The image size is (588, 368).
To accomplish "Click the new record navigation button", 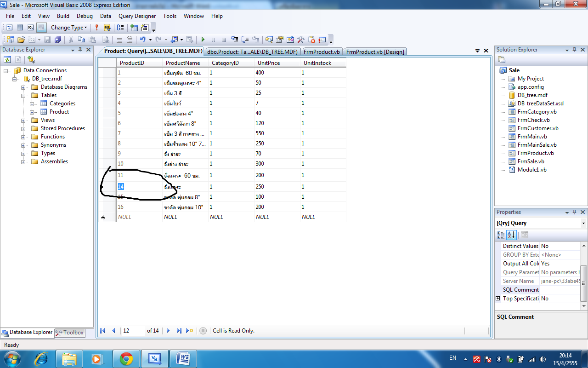I will pyautogui.click(x=190, y=331).
